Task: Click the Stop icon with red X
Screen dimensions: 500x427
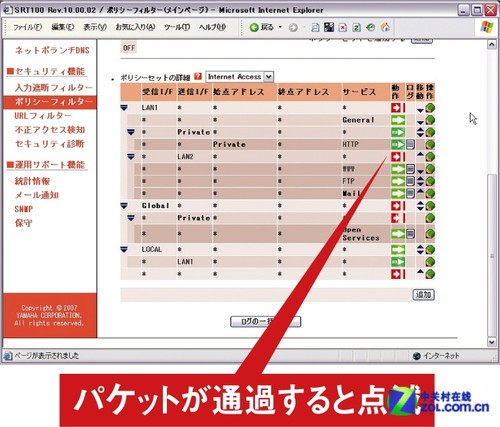Action: click(x=342, y=28)
